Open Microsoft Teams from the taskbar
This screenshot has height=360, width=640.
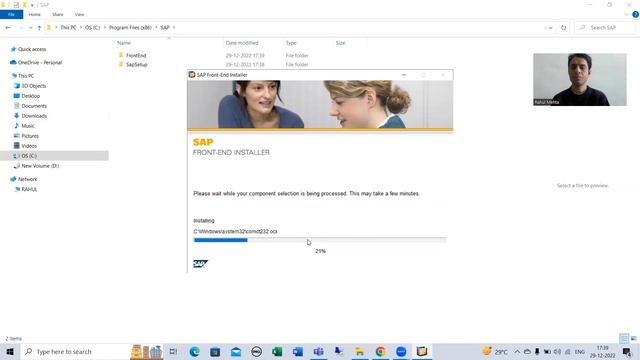[318, 351]
